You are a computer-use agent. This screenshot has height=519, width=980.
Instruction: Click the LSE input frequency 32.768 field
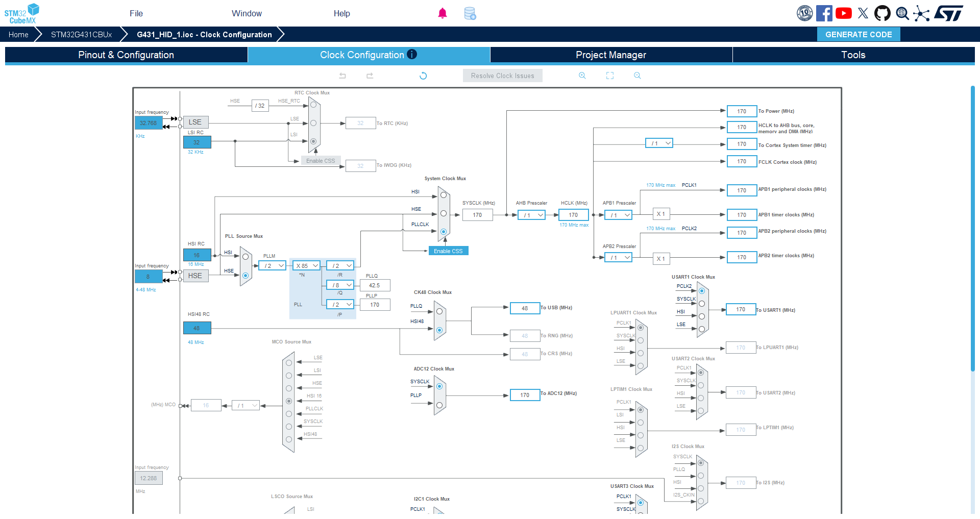(x=149, y=122)
